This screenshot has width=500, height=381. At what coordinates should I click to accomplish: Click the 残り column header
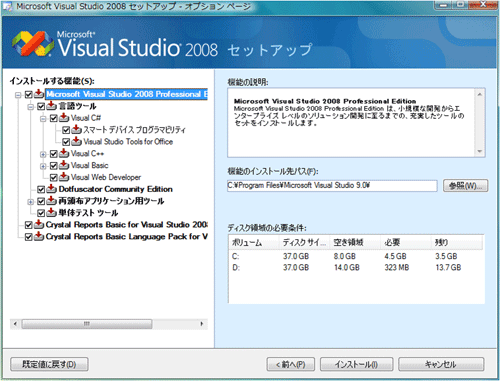(x=457, y=242)
